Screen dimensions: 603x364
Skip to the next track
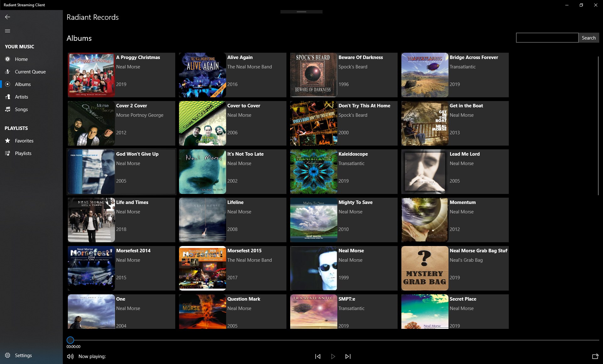pos(348,356)
